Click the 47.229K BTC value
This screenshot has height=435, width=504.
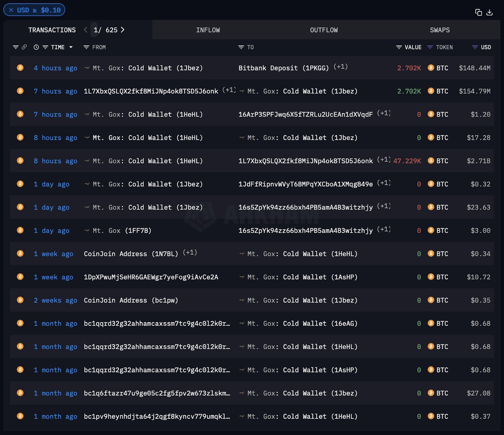tap(407, 161)
